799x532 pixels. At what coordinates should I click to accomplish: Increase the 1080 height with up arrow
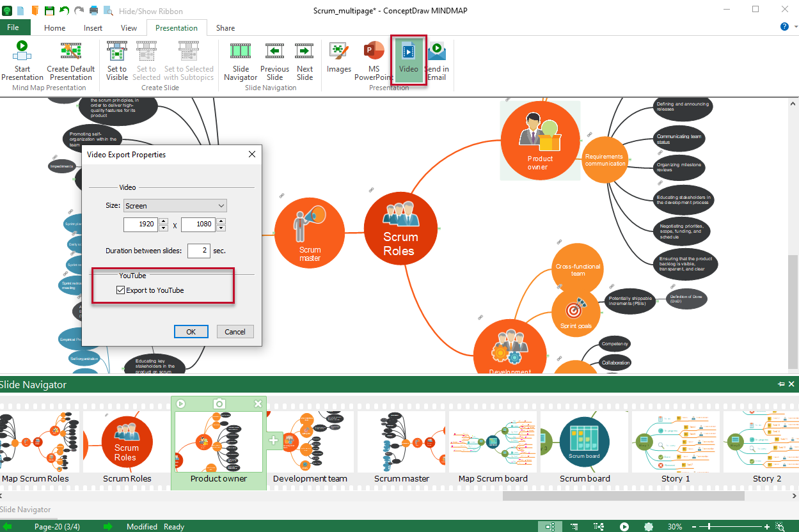221,222
